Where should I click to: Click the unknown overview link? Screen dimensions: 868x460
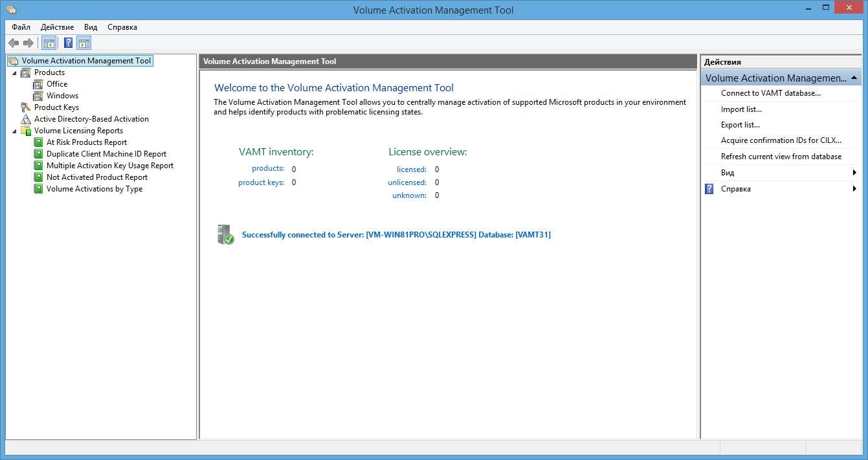409,195
